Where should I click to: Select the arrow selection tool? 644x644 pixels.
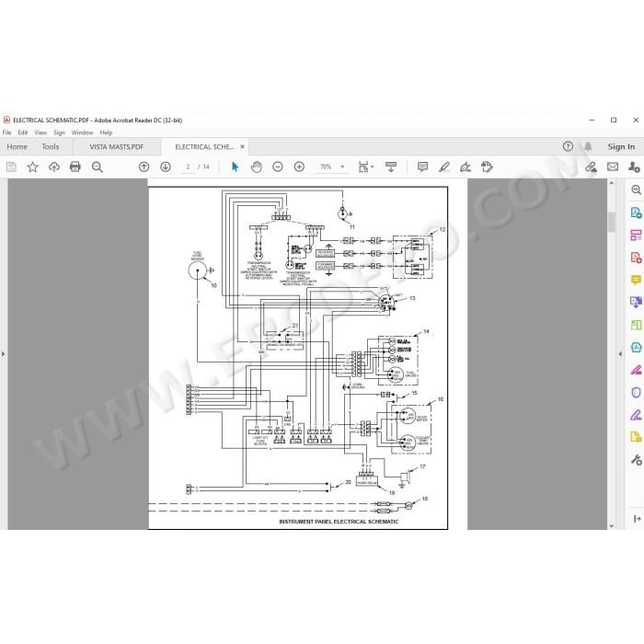(x=235, y=167)
